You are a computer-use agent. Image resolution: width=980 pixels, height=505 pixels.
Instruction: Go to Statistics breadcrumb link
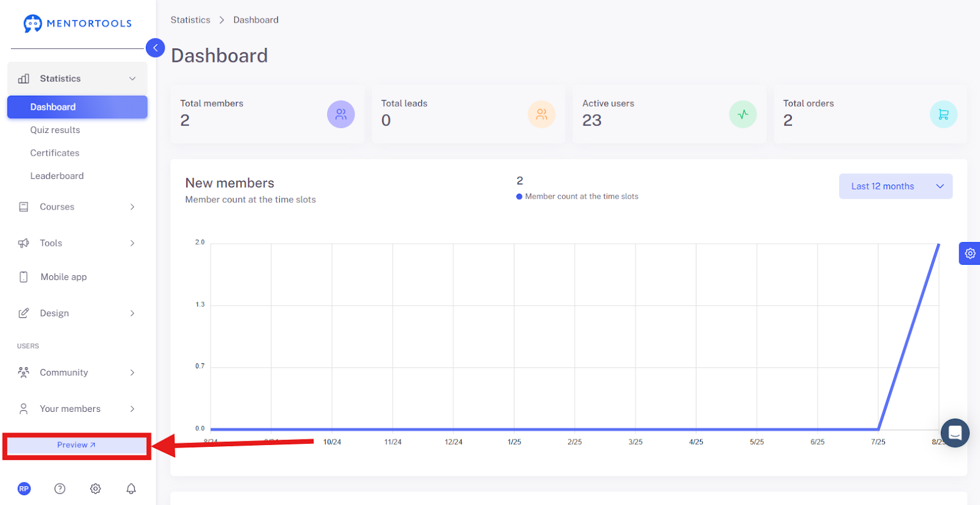pyautogui.click(x=190, y=20)
